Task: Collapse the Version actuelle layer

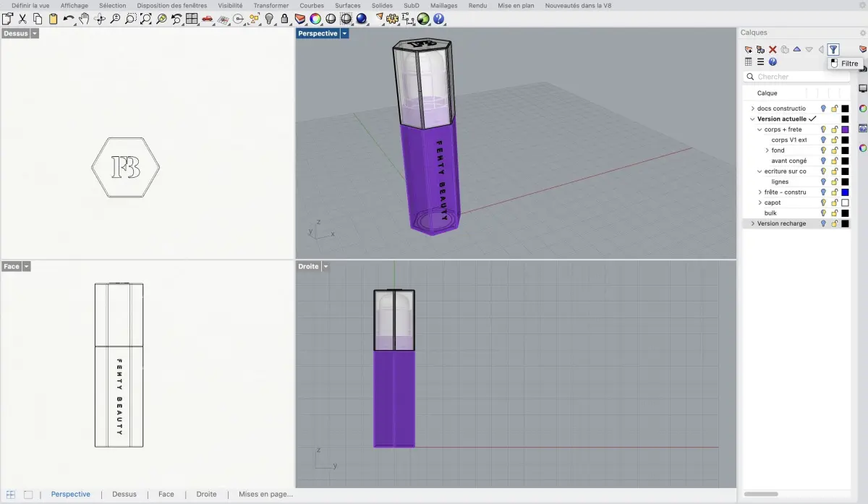Action: (752, 119)
